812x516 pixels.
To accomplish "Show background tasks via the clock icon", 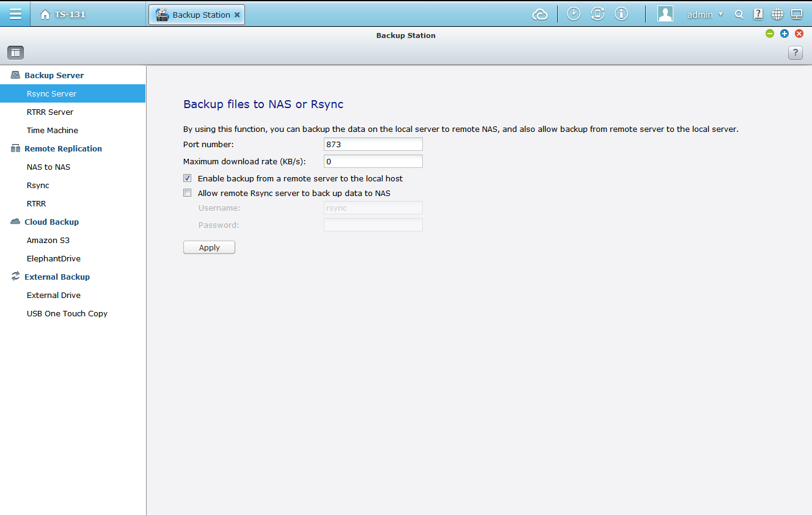I will pyautogui.click(x=573, y=14).
